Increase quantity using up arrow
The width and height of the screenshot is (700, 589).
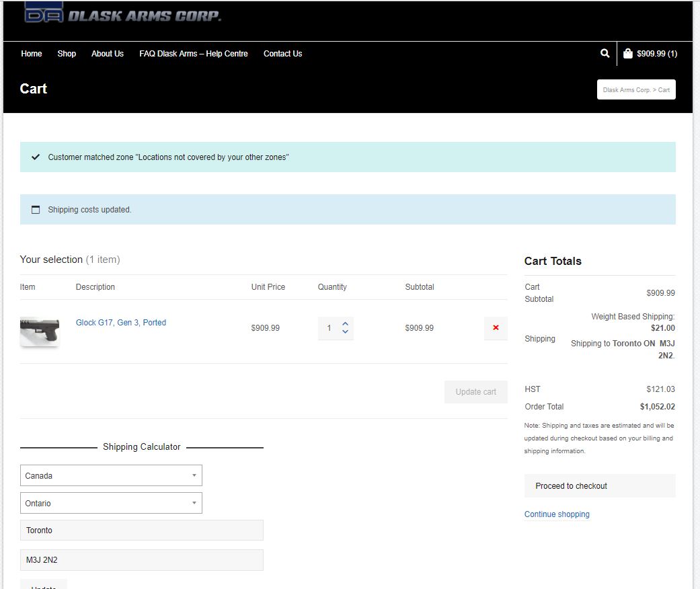(x=345, y=323)
